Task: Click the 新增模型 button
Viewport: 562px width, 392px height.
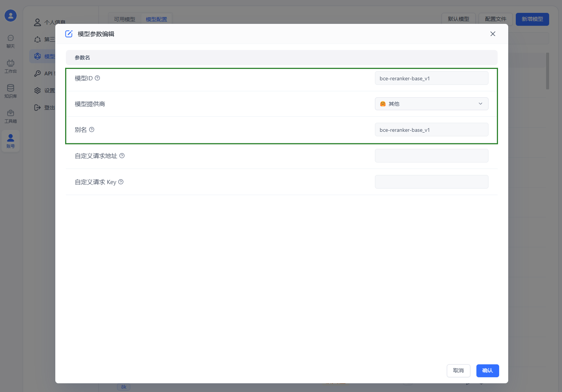Action: [532, 19]
